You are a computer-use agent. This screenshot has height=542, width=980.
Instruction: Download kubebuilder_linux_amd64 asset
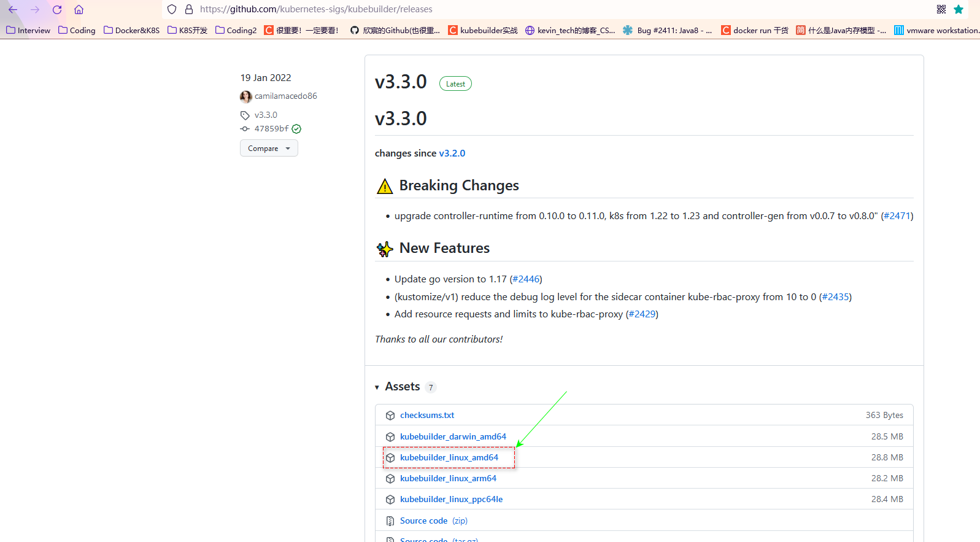449,457
